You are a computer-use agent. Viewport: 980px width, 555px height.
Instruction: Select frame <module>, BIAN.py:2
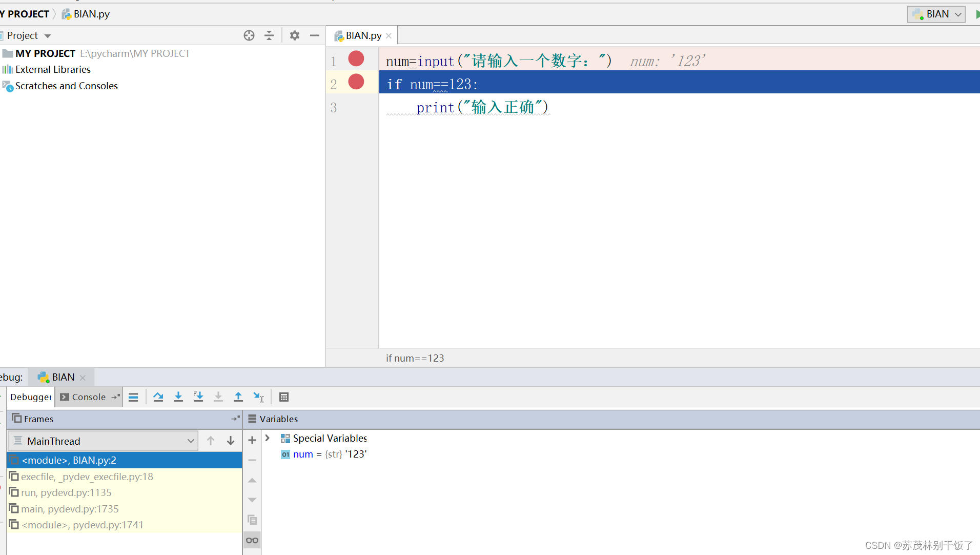coord(125,460)
